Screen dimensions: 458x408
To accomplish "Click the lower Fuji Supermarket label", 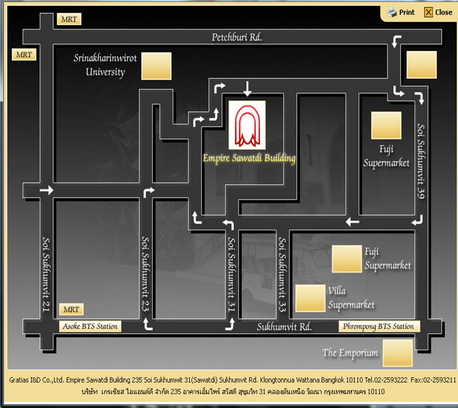I will (388, 258).
